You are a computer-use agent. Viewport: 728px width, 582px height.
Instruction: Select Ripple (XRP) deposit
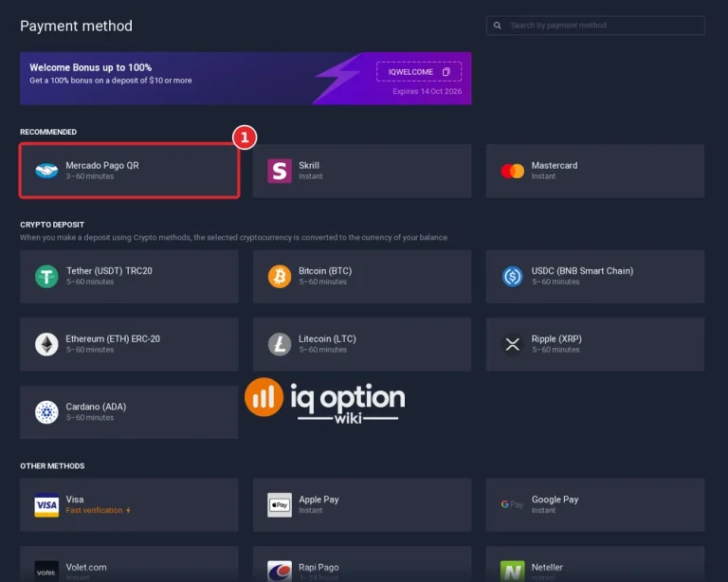pyautogui.click(x=595, y=344)
